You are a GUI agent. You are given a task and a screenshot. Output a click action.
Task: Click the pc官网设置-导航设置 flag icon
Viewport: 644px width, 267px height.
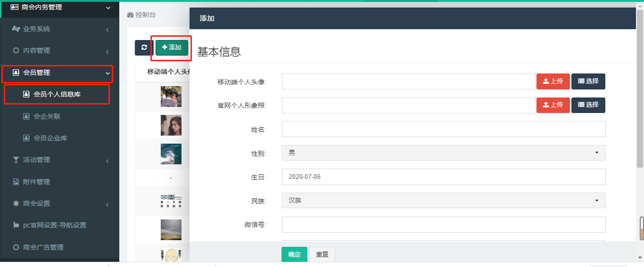[x=16, y=226]
